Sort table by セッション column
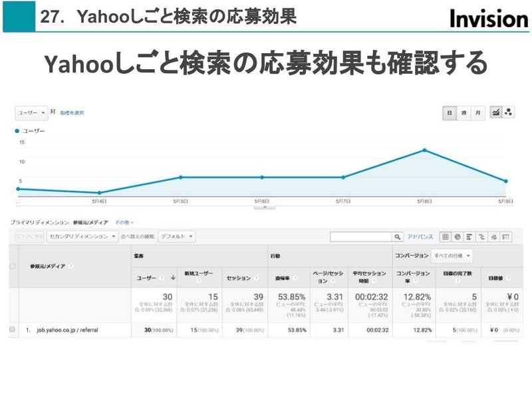The width and height of the screenshot is (532, 399). (x=239, y=278)
